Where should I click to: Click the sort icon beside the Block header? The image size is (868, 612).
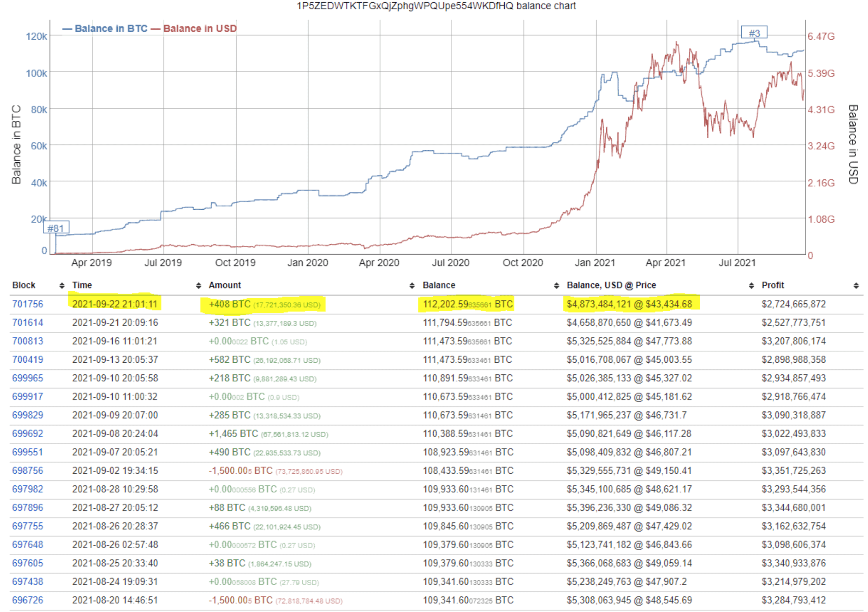[x=61, y=285]
